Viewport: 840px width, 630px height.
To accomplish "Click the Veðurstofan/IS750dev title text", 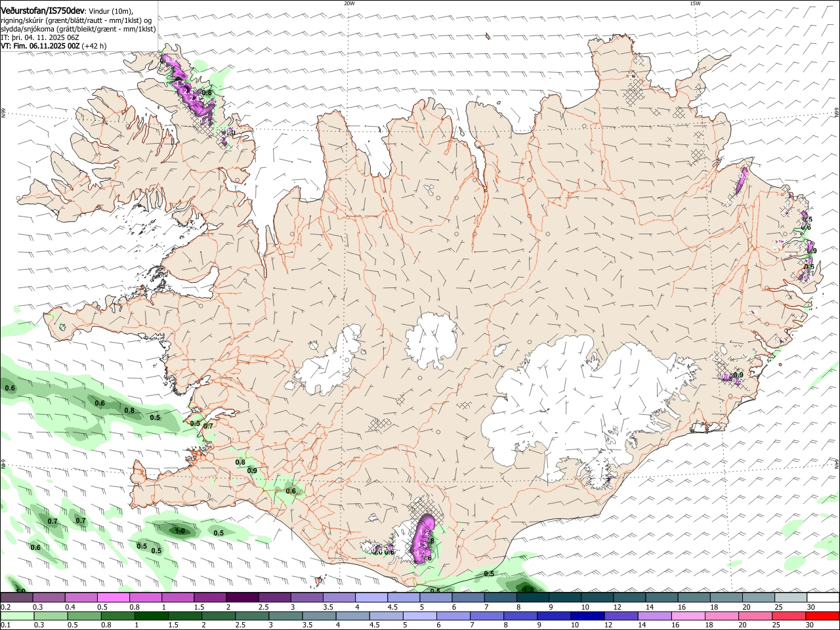I will (x=43, y=10).
